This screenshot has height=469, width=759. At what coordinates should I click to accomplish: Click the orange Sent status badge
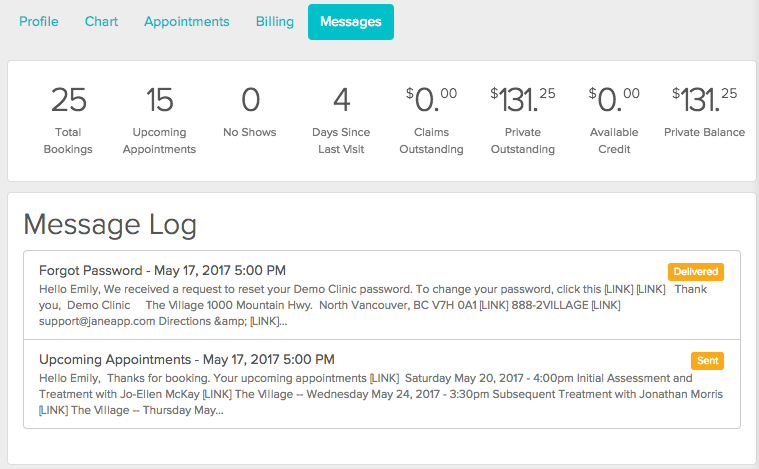coord(707,361)
